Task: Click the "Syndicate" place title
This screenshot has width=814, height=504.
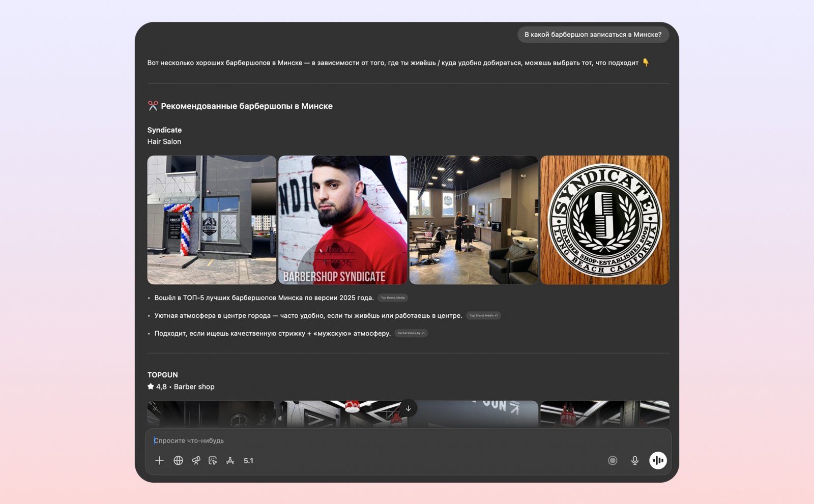Action: point(164,130)
